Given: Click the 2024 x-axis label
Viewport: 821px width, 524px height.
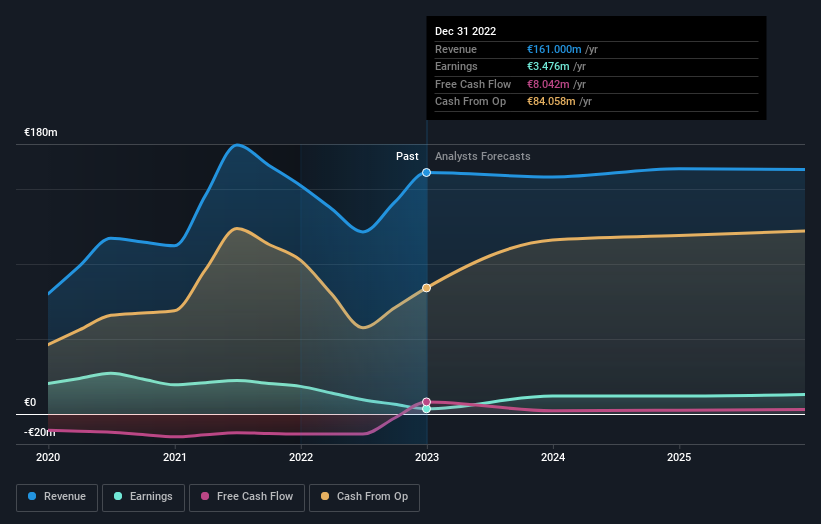Looking at the screenshot, I should click(x=553, y=458).
